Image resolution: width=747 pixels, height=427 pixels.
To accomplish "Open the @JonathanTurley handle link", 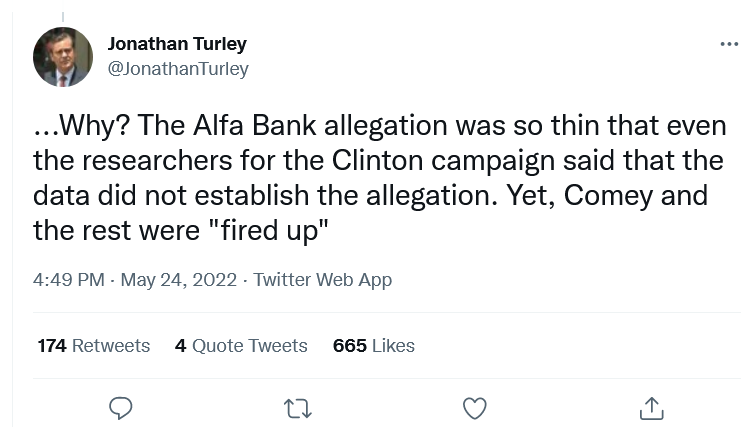I will (178, 69).
